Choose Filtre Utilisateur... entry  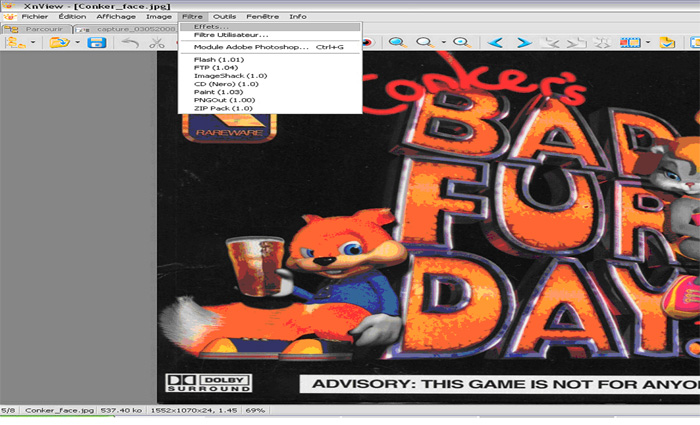270,35
